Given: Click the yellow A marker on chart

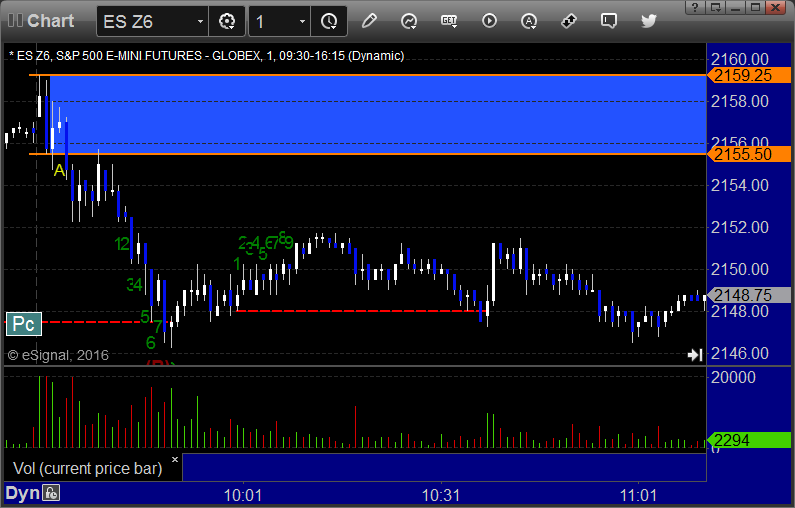Looking at the screenshot, I should tap(59, 170).
